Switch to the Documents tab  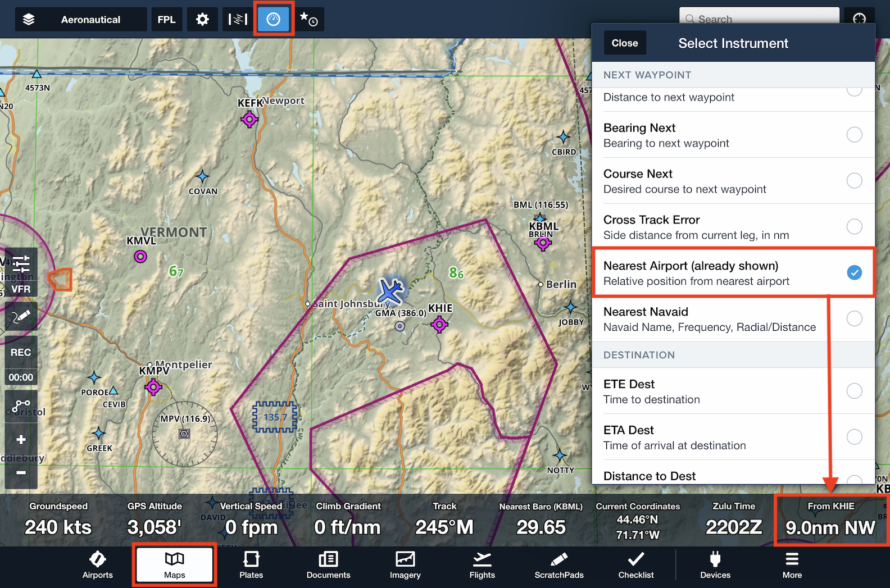click(329, 566)
